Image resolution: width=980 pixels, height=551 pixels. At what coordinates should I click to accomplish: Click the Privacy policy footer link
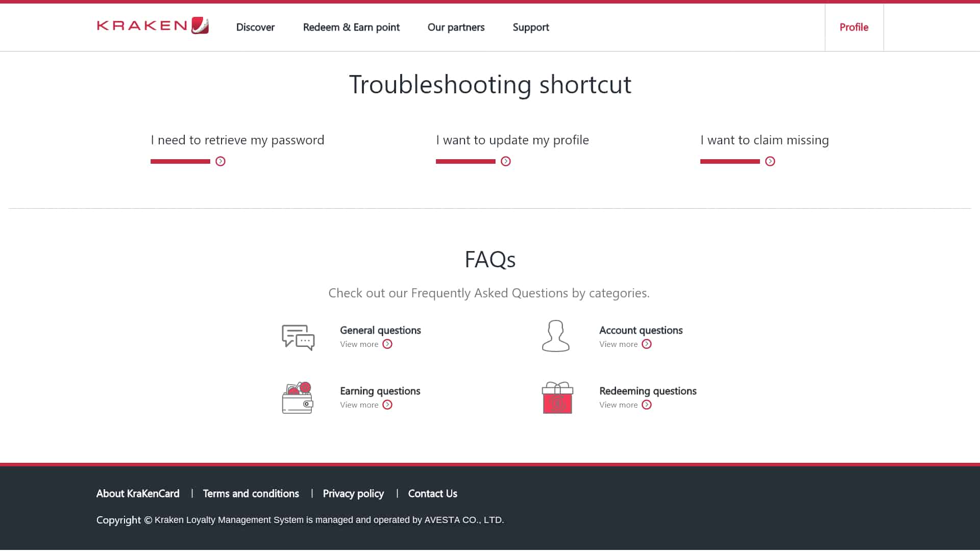(353, 493)
